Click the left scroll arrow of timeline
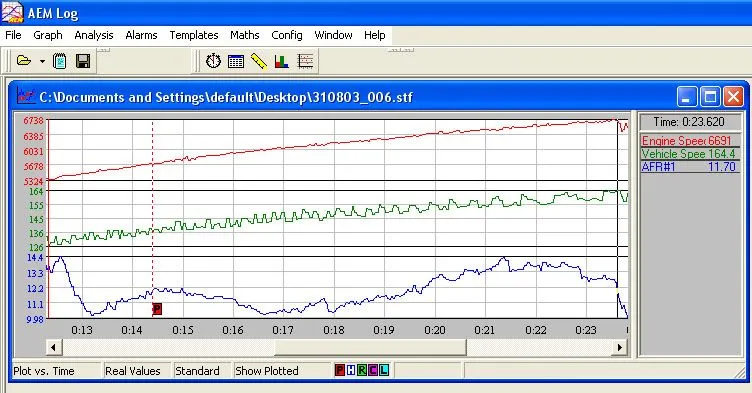 (53, 347)
